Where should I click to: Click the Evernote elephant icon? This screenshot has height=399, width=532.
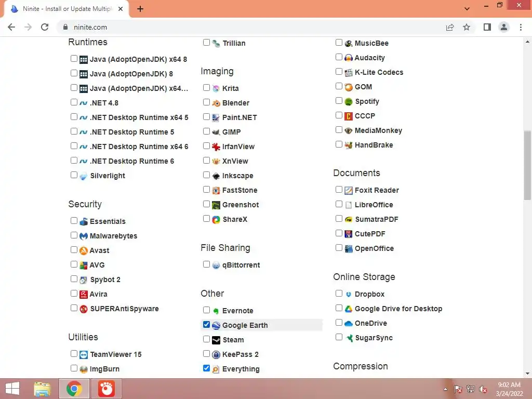[216, 311]
